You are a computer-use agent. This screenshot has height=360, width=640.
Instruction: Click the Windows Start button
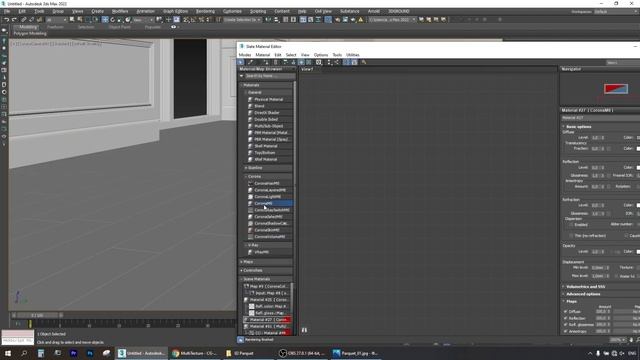8,353
